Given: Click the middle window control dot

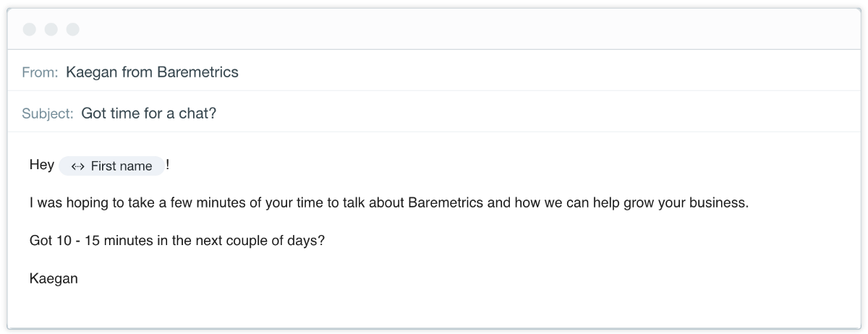Looking at the screenshot, I should (51, 30).
